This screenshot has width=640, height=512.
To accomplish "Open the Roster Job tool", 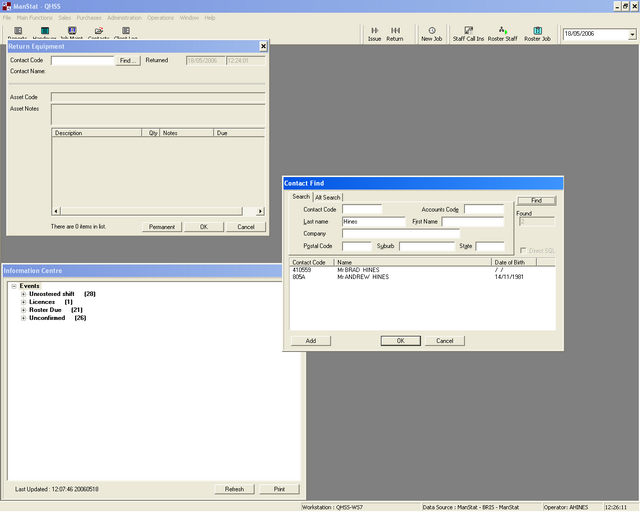I will click(x=538, y=34).
